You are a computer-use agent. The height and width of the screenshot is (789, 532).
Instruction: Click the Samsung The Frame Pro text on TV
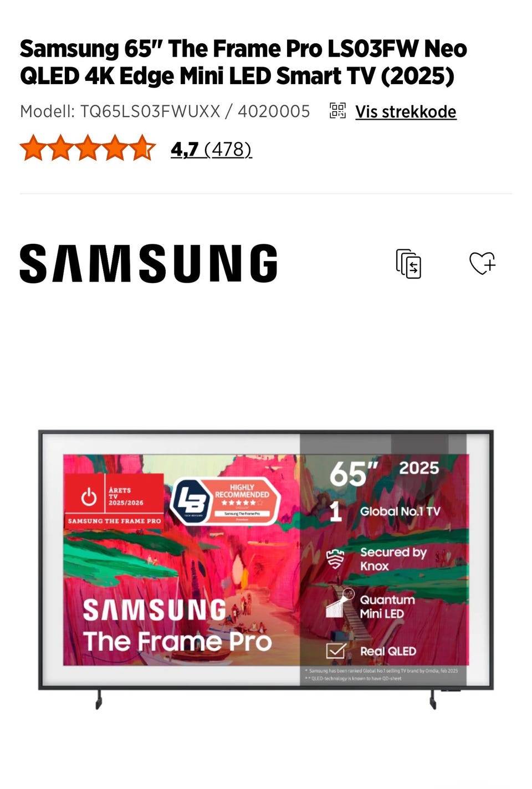point(177,626)
